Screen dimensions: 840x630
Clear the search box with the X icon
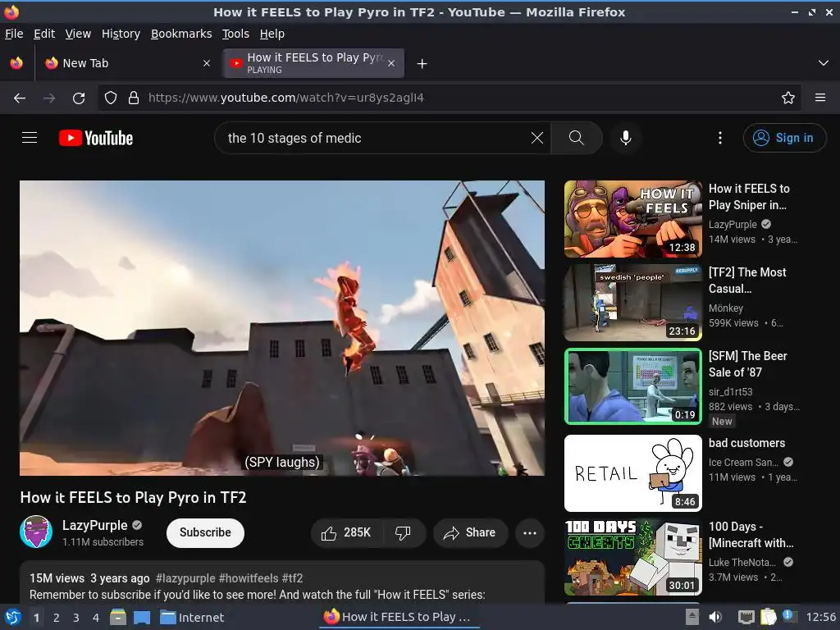tap(537, 138)
